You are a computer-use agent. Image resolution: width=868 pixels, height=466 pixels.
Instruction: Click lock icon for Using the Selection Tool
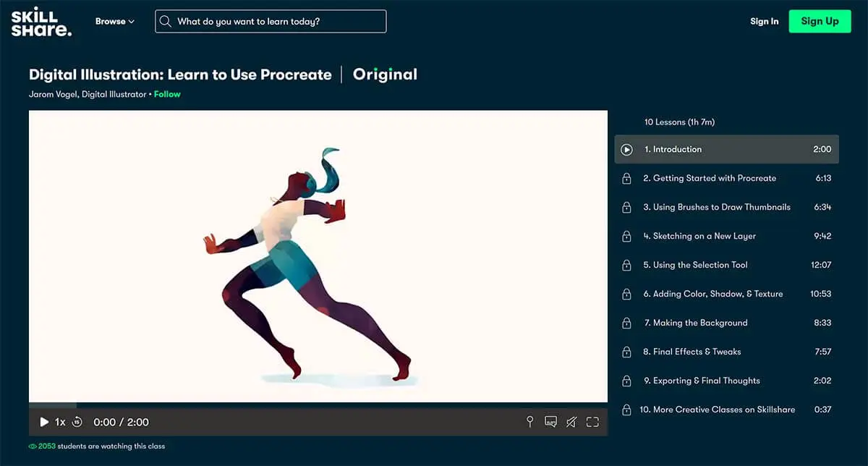(x=627, y=266)
